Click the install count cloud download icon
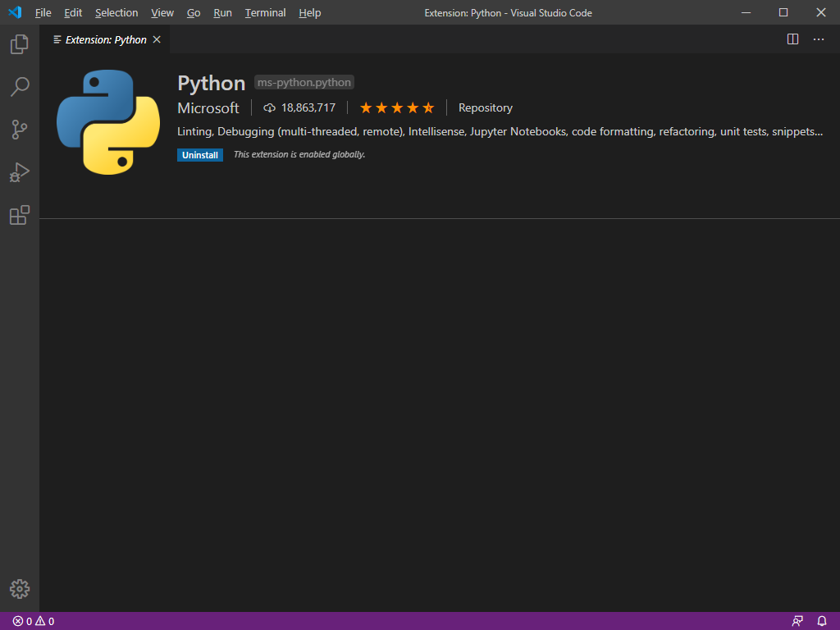The height and width of the screenshot is (630, 840). [x=269, y=108]
